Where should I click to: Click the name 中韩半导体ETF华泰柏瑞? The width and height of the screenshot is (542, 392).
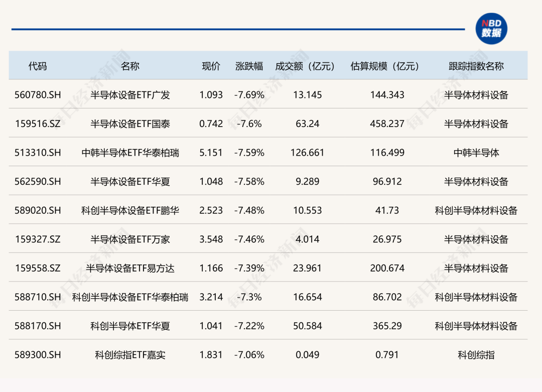pos(130,153)
